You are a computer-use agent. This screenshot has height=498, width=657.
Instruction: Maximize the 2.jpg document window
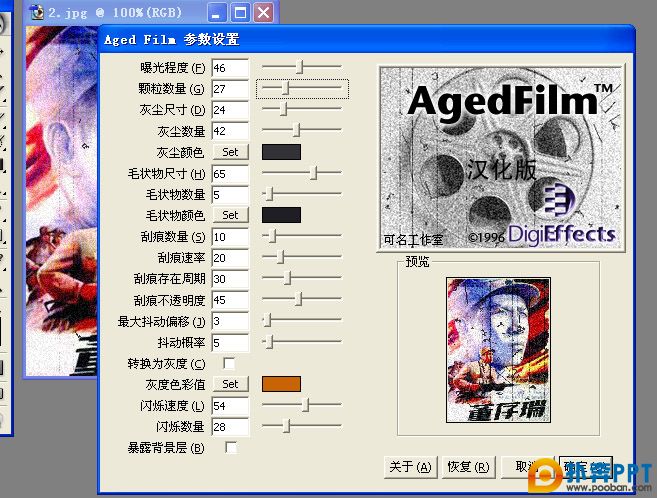pos(241,13)
